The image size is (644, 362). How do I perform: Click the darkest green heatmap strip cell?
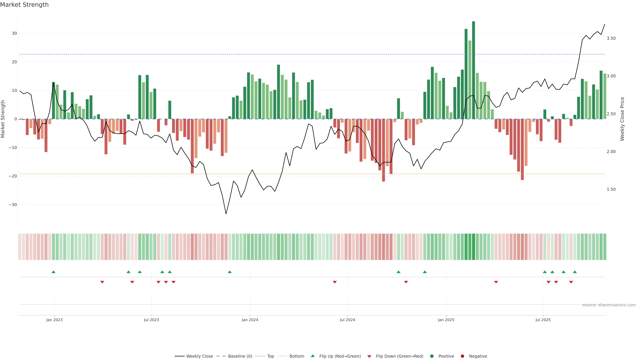[x=473, y=247]
